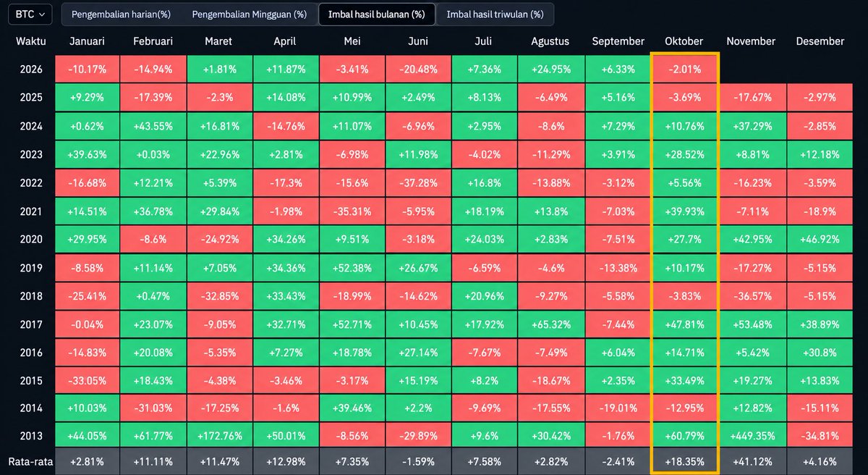Click the -34.81% December 2013 cell
Viewport: 868px width, 475px height.
(x=819, y=437)
